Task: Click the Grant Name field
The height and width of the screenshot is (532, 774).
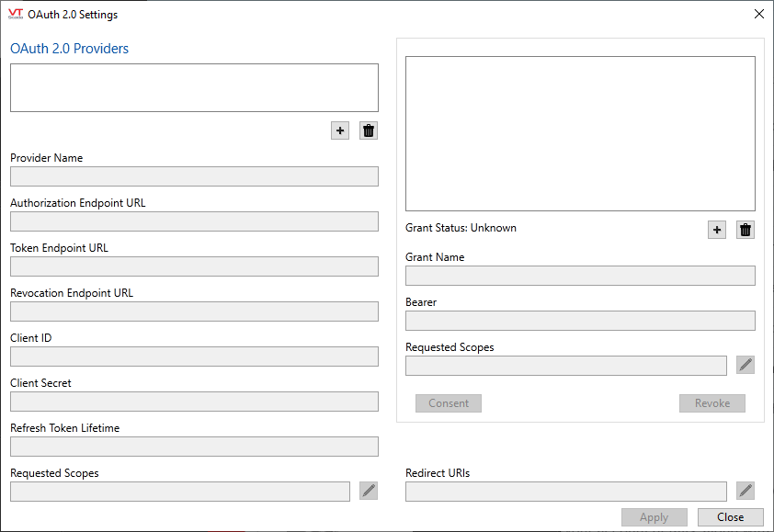Action: click(580, 276)
